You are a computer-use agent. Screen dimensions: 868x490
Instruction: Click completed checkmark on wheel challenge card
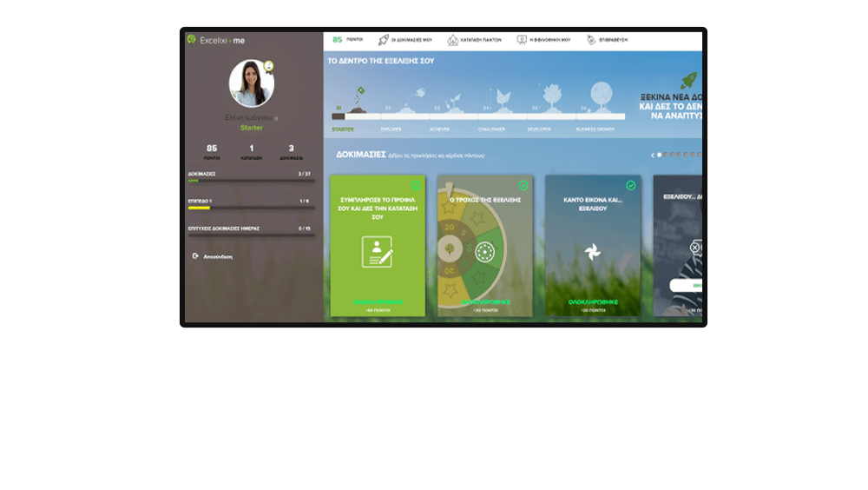pyautogui.click(x=523, y=185)
